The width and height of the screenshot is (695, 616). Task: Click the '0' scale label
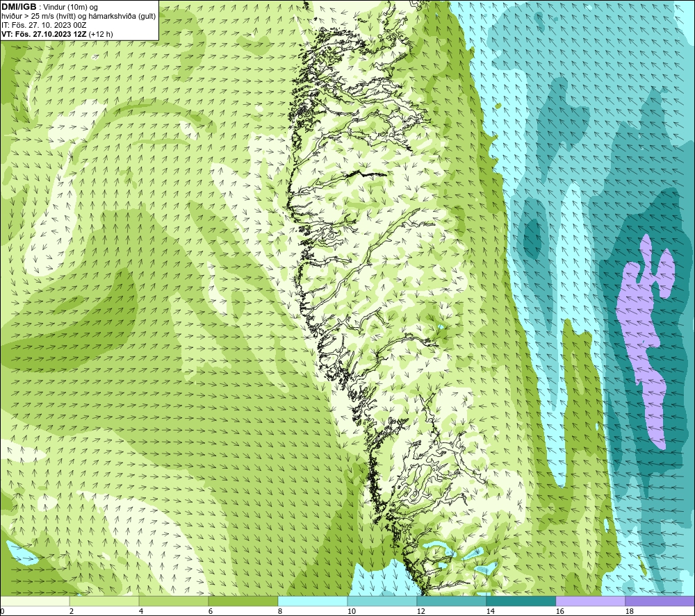pos(2,612)
